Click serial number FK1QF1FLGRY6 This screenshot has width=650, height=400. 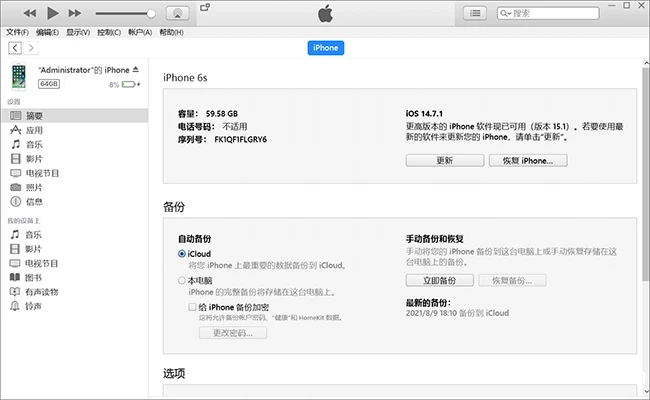tap(240, 139)
